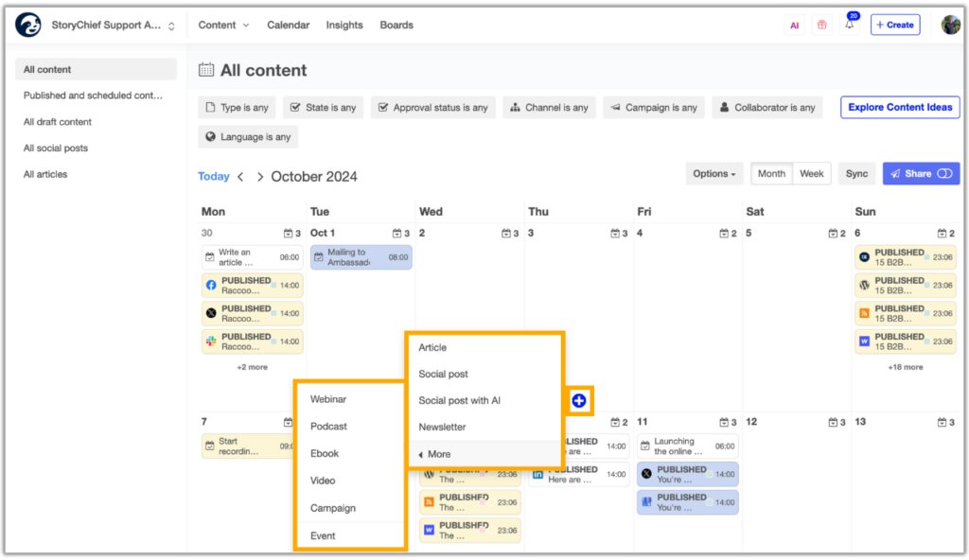
Task: Open Launching the online task on the 11th
Action: 687,446
